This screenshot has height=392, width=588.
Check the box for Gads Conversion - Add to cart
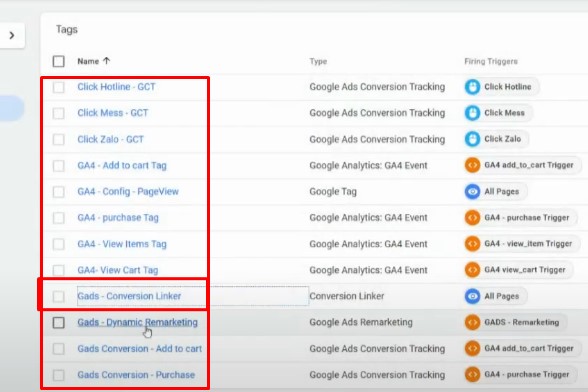tap(58, 349)
